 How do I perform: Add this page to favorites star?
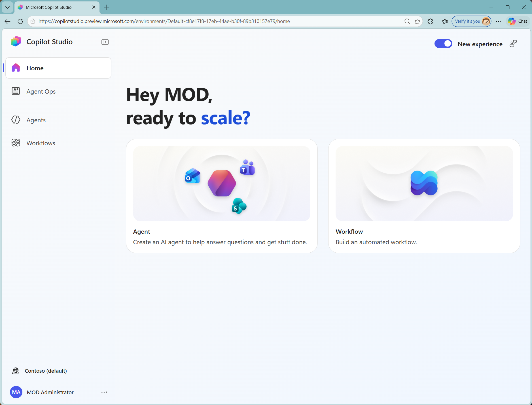click(417, 21)
